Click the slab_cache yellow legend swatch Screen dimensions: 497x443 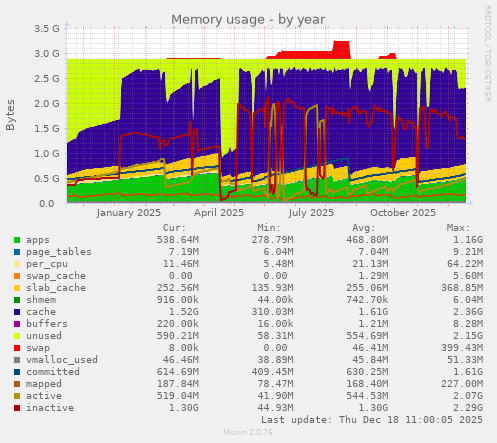pyautogui.click(x=17, y=288)
